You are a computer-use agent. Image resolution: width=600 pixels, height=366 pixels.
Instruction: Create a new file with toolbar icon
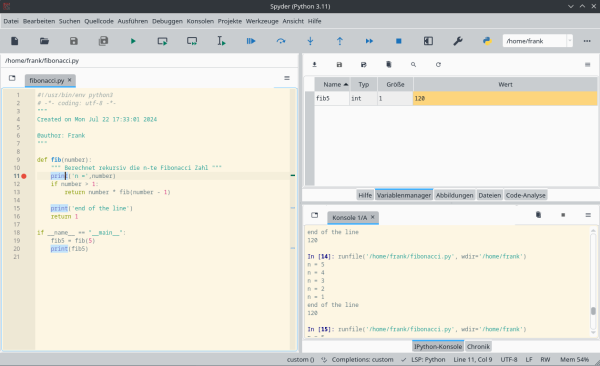(15, 41)
